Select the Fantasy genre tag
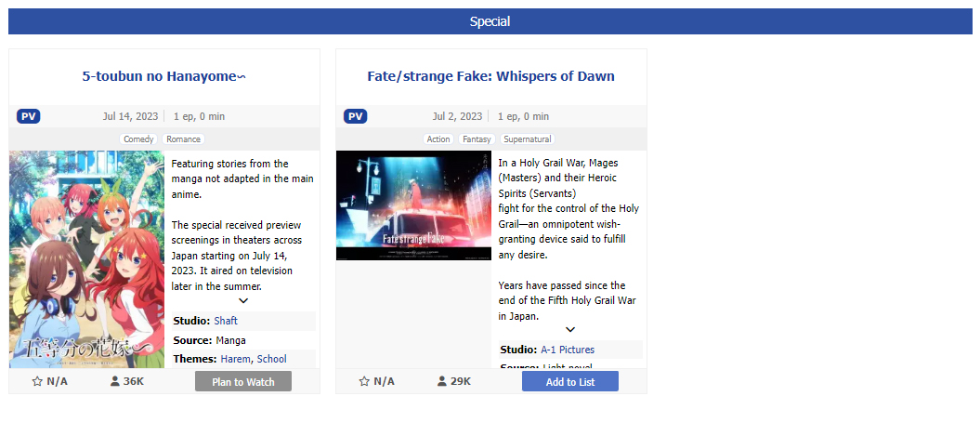The width and height of the screenshot is (980, 436). [477, 139]
